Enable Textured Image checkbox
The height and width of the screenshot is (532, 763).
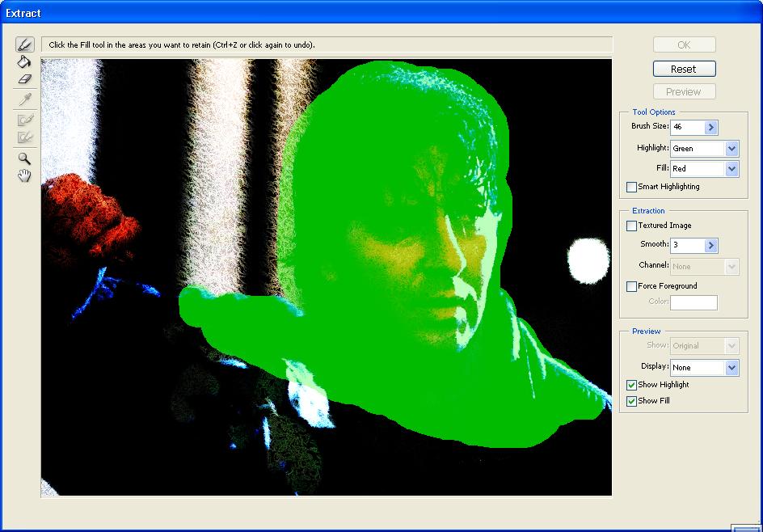[631, 226]
